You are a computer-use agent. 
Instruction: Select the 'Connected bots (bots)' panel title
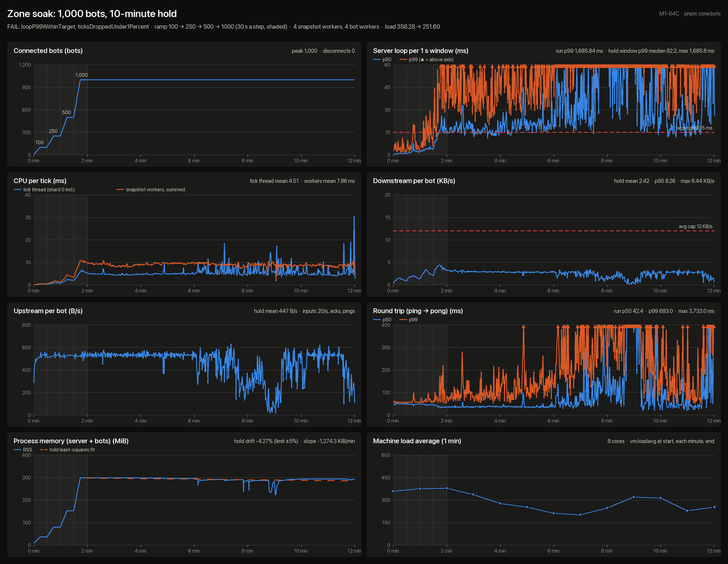tap(48, 51)
